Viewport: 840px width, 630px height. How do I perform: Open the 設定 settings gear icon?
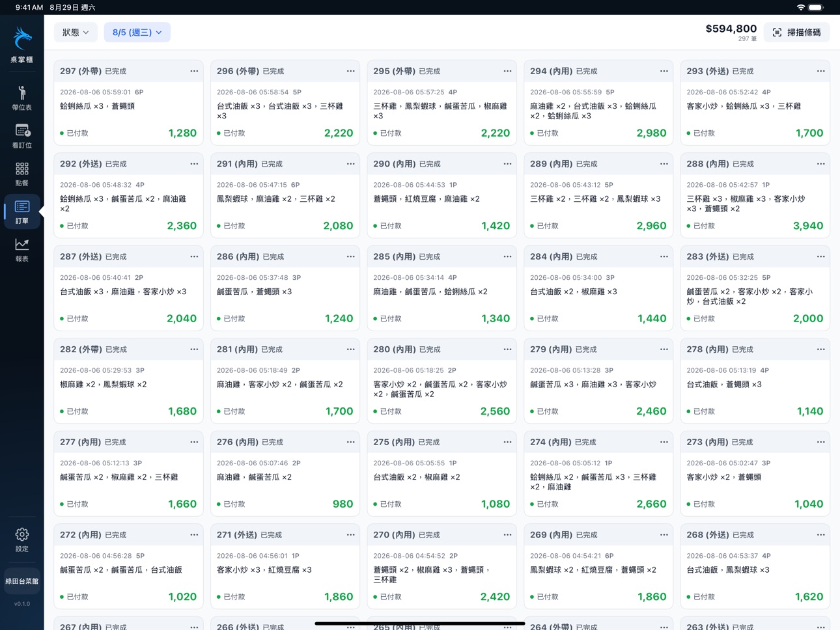pos(21,540)
